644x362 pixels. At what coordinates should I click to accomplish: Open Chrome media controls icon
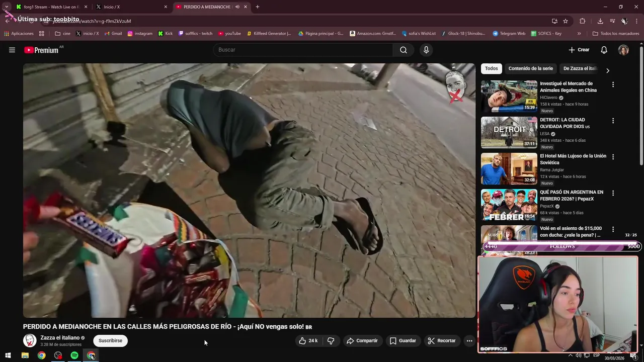[612, 21]
